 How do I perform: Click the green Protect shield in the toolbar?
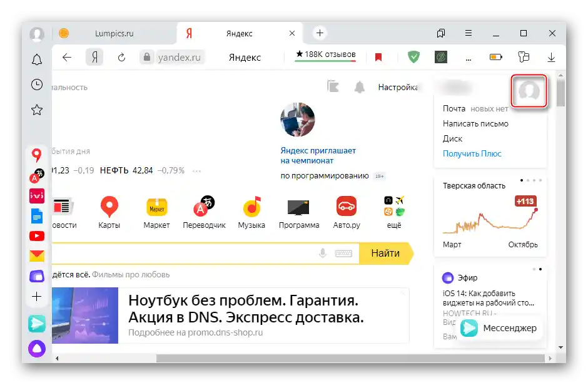pyautogui.click(x=413, y=57)
